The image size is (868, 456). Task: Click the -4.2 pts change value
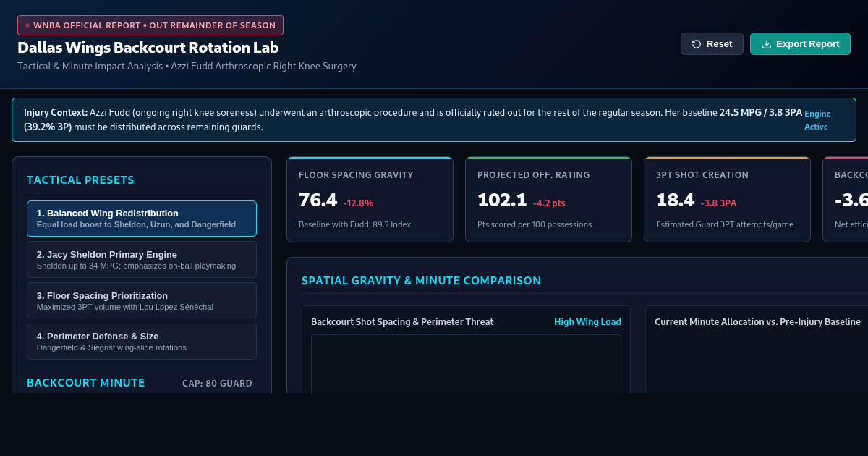pyautogui.click(x=549, y=203)
